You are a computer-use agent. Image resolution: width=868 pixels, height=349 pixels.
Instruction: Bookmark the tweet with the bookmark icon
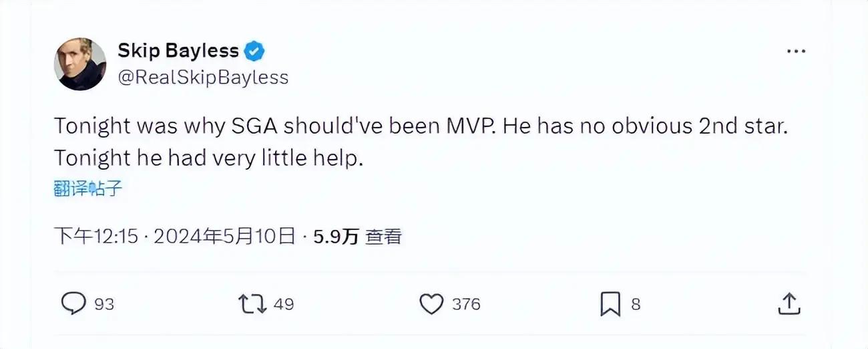click(610, 305)
